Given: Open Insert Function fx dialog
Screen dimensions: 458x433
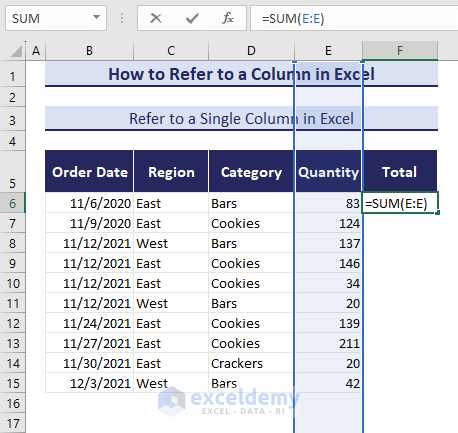Looking at the screenshot, I should 228,18.
